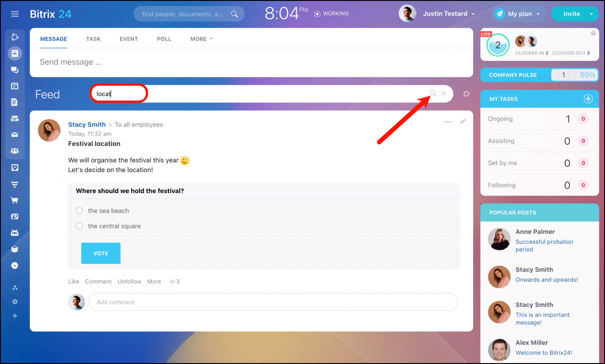Open Justin Testard profile avatar
Viewport: 605px width, 364px height.
coord(407,14)
